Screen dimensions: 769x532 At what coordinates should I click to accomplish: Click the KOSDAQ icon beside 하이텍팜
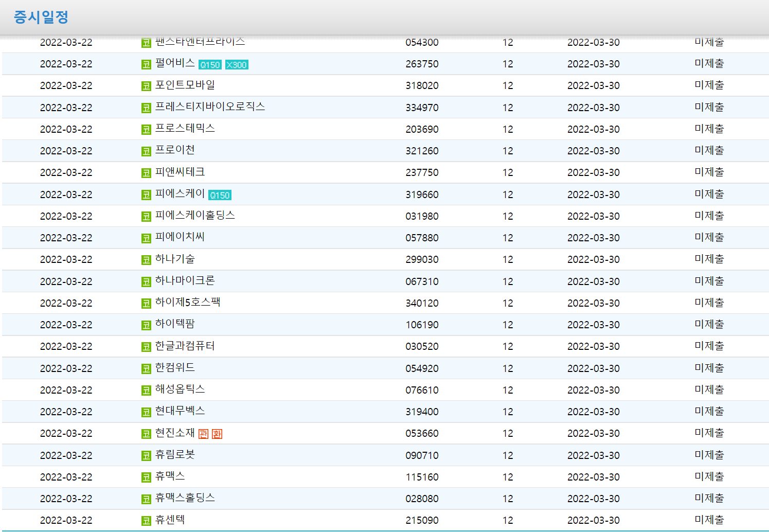146,325
